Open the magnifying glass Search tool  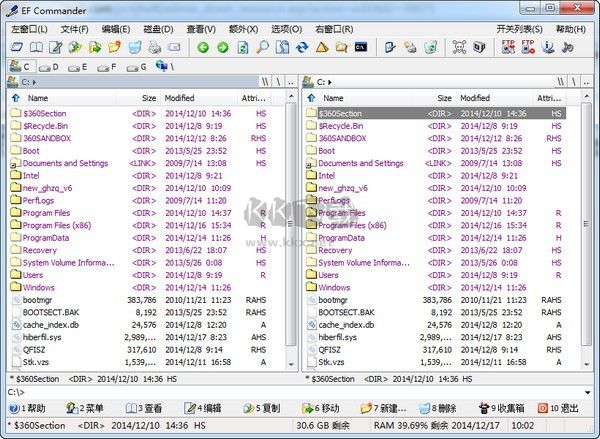click(262, 47)
